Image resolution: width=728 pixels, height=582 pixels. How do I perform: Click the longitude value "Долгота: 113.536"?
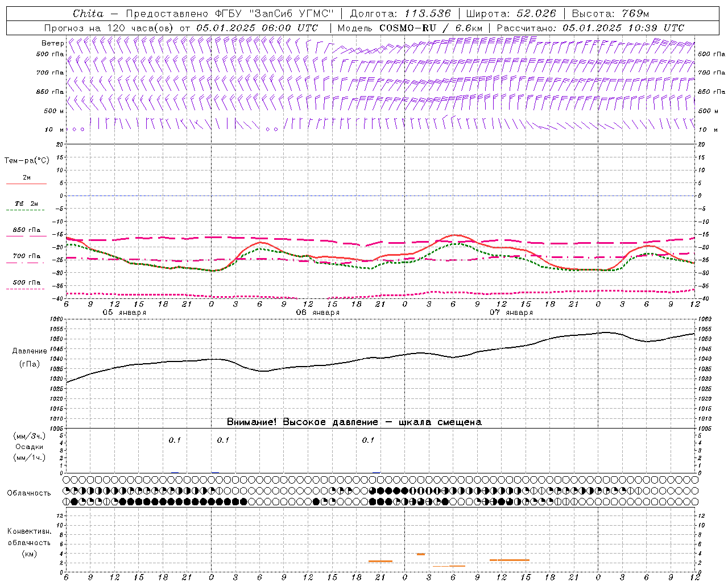click(x=400, y=14)
